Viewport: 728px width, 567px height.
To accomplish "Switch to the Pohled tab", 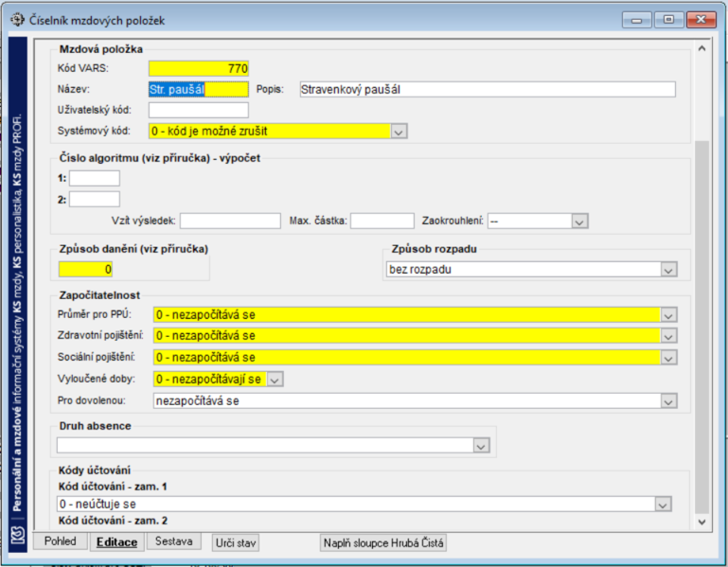I will click(x=61, y=541).
